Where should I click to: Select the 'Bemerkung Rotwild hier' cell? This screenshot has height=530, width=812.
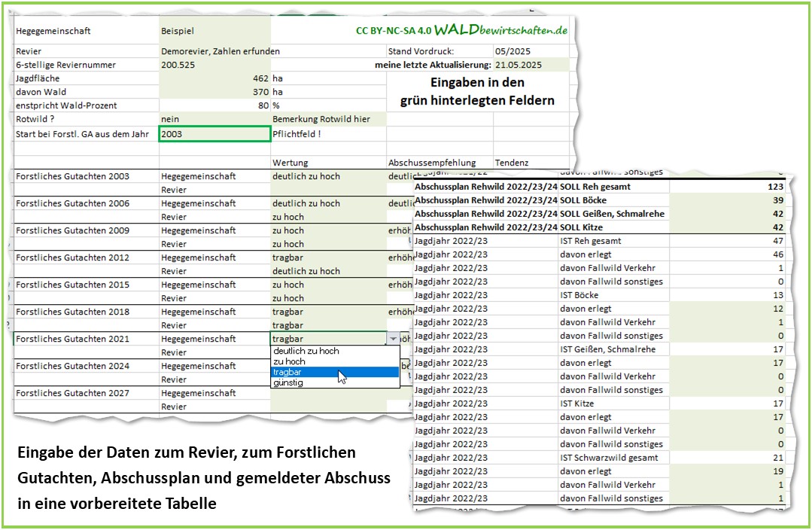pos(328,119)
